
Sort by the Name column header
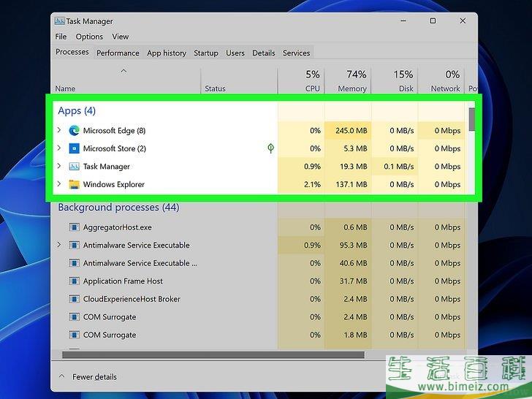65,88
